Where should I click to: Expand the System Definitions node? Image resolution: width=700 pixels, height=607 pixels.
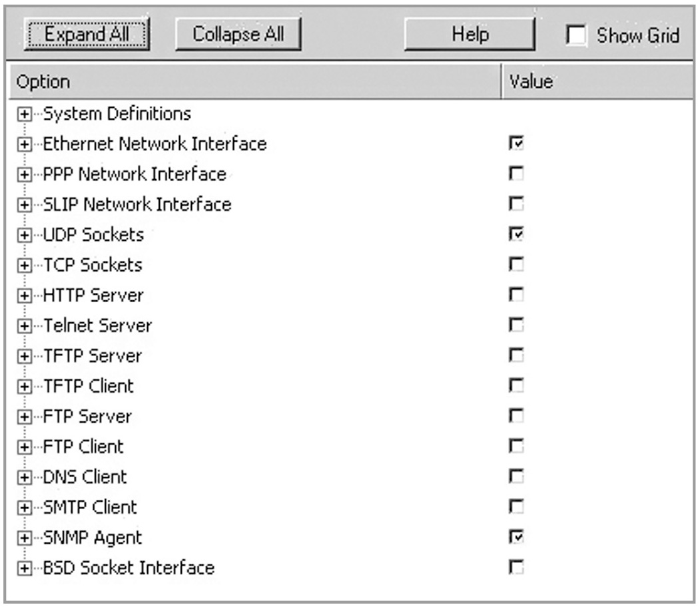click(x=24, y=114)
